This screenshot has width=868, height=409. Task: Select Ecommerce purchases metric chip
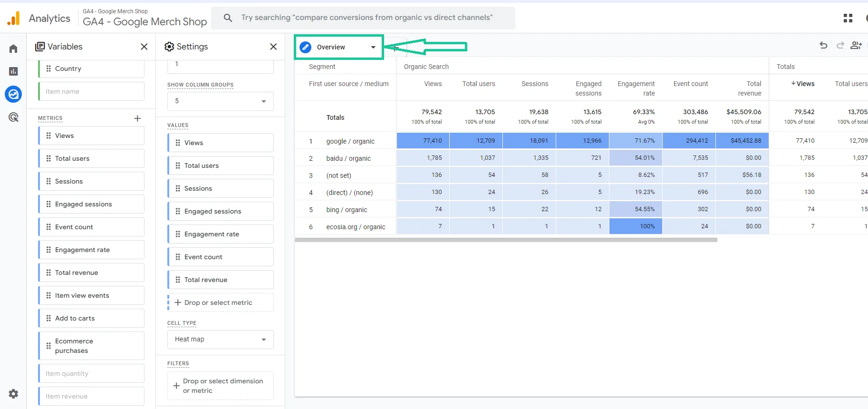91,346
